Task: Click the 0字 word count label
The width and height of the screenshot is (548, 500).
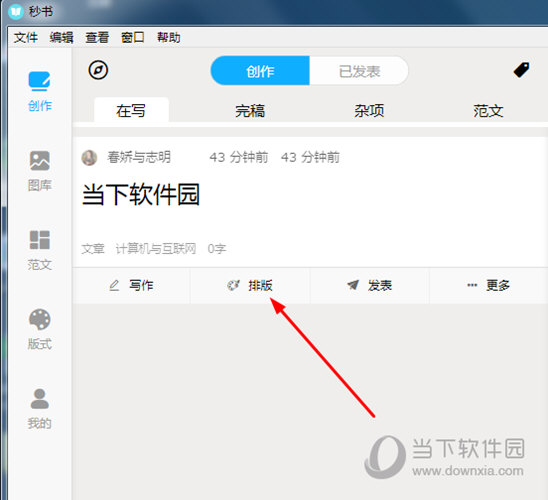Action: (217, 249)
